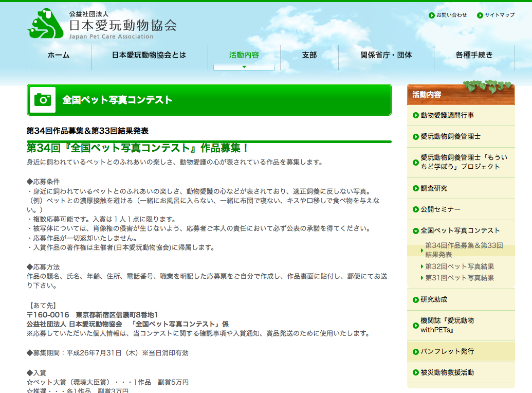
Task: Expand the 活動内容 dropdown arrow in navigation
Action: (x=244, y=66)
